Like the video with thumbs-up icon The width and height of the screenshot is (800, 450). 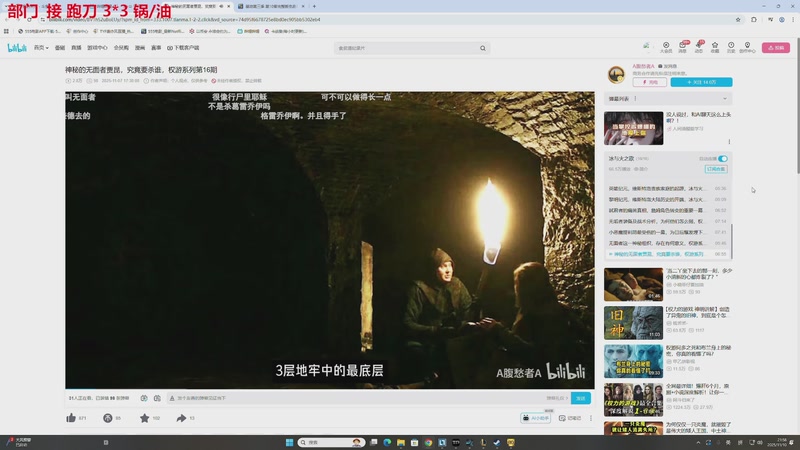[x=71, y=418]
